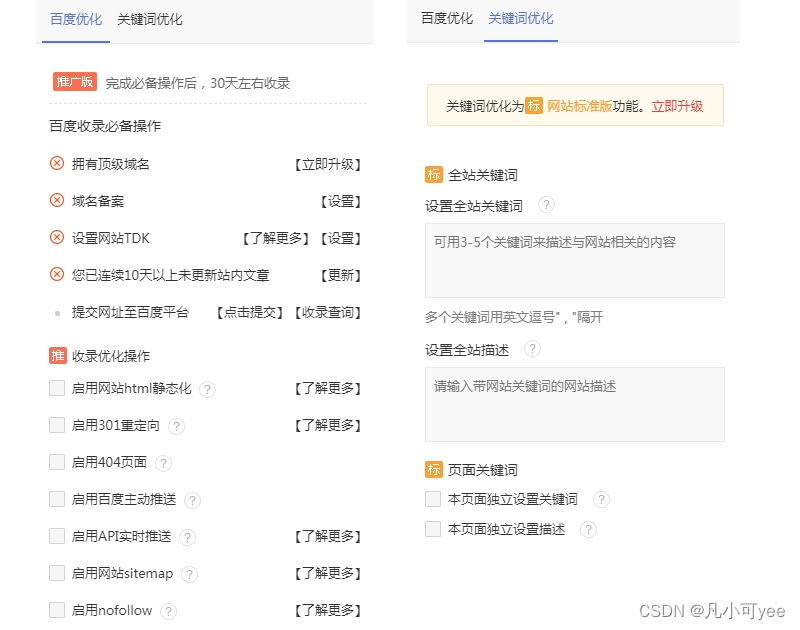Show help for 本页面独立设置关键词
The image size is (800, 630).
click(601, 499)
